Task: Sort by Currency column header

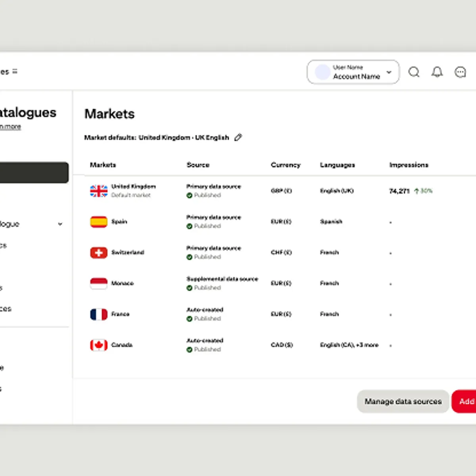Action: click(x=286, y=165)
